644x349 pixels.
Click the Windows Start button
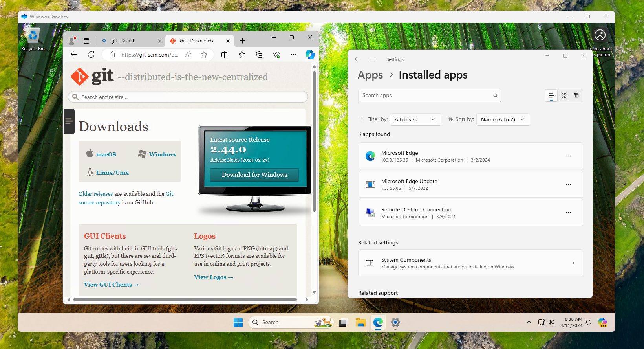238,322
